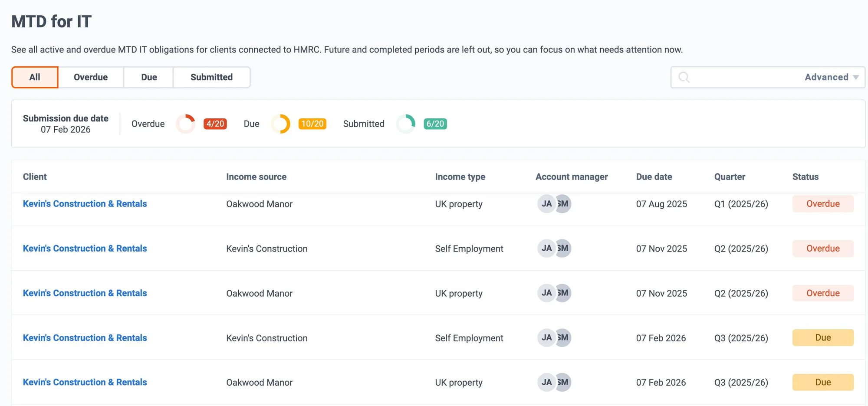The width and height of the screenshot is (868, 406).
Task: Click the 6/20 Submitted count badge
Action: [435, 124]
